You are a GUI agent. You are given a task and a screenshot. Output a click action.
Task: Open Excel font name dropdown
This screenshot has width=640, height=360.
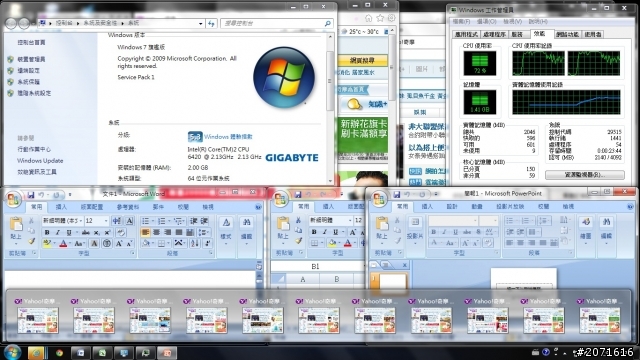350,220
